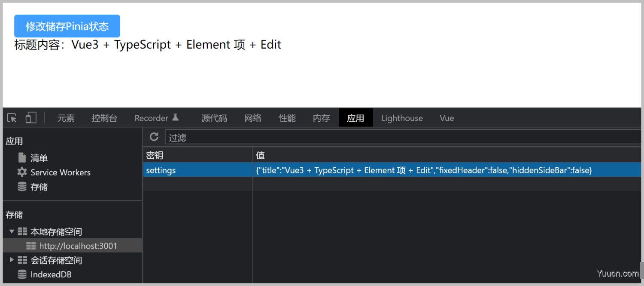This screenshot has width=644, height=286.
Task: Select the 应用 tab
Action: point(355,118)
